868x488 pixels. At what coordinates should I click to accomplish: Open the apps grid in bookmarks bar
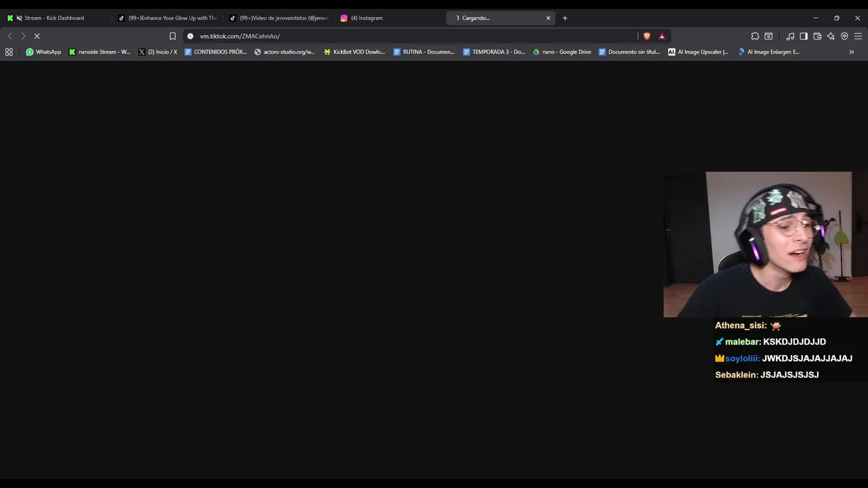(x=9, y=52)
